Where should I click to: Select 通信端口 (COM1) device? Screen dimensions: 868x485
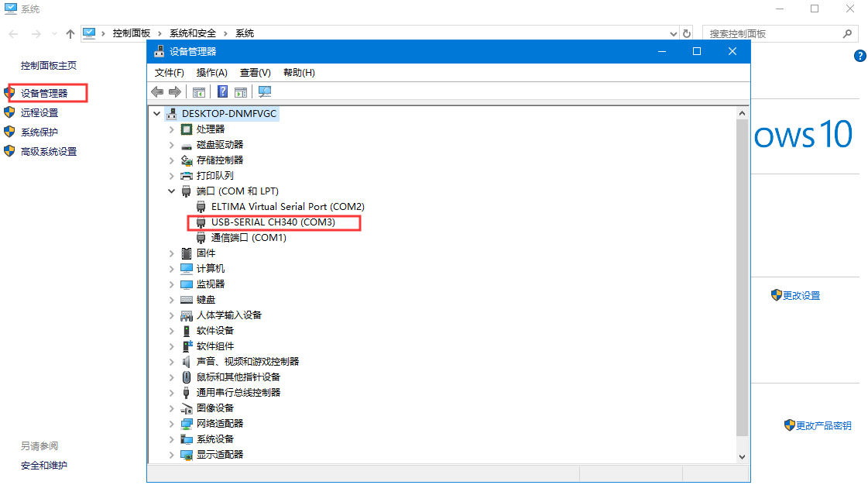click(x=249, y=238)
